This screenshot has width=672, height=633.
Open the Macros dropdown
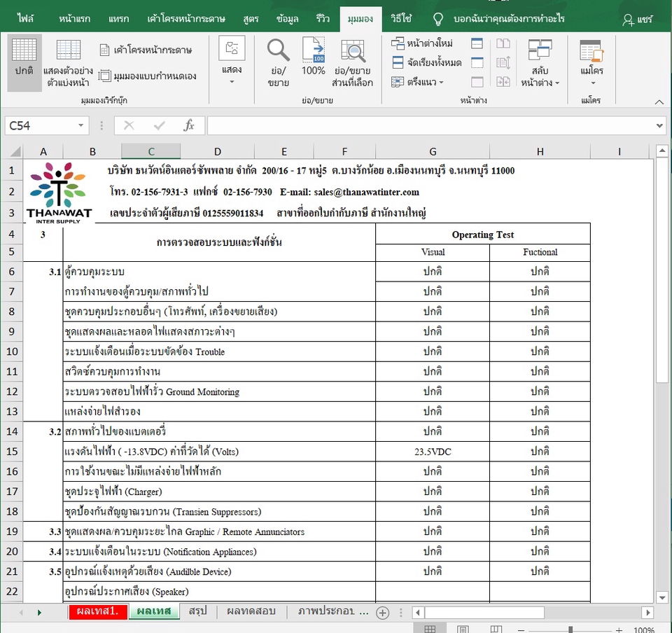[x=592, y=62]
